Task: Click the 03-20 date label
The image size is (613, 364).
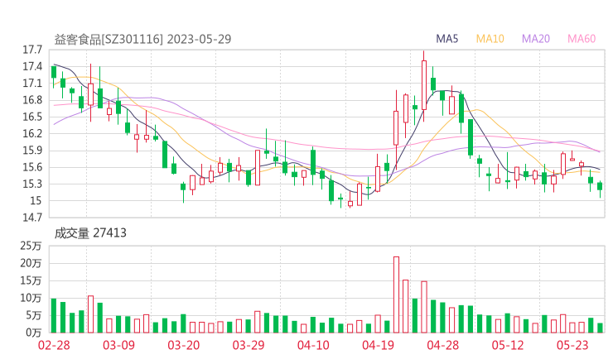Action: (x=184, y=345)
